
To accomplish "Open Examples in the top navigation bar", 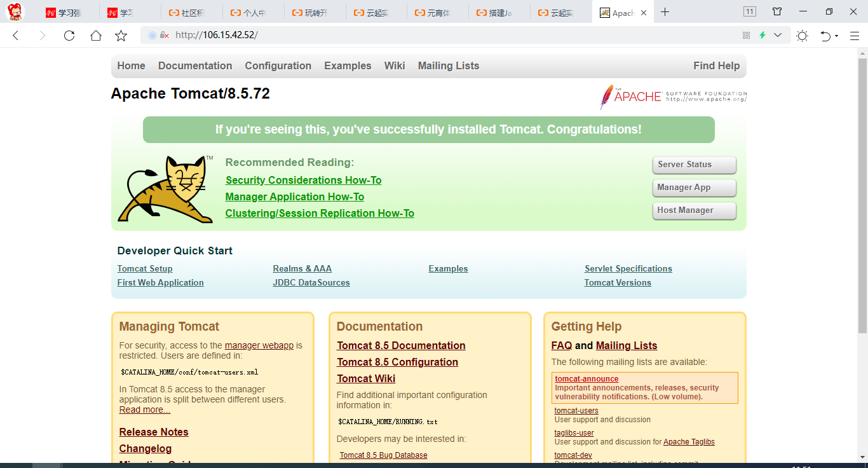I will click(348, 66).
